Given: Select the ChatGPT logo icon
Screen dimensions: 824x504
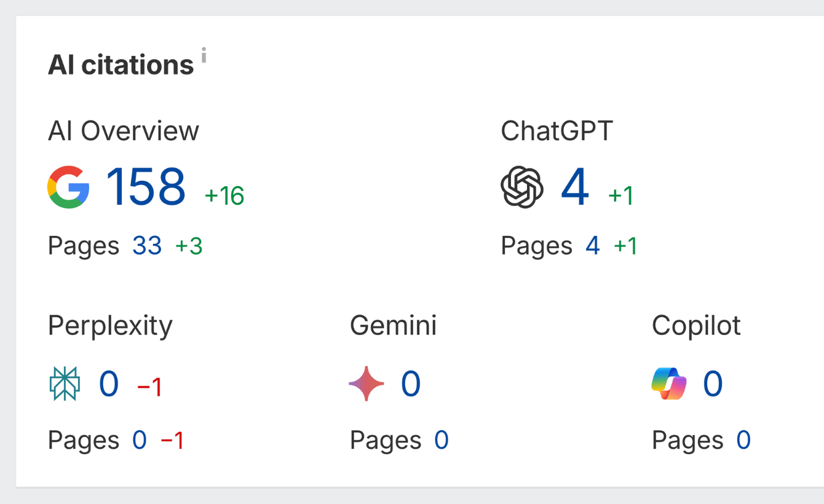Looking at the screenshot, I should (521, 187).
